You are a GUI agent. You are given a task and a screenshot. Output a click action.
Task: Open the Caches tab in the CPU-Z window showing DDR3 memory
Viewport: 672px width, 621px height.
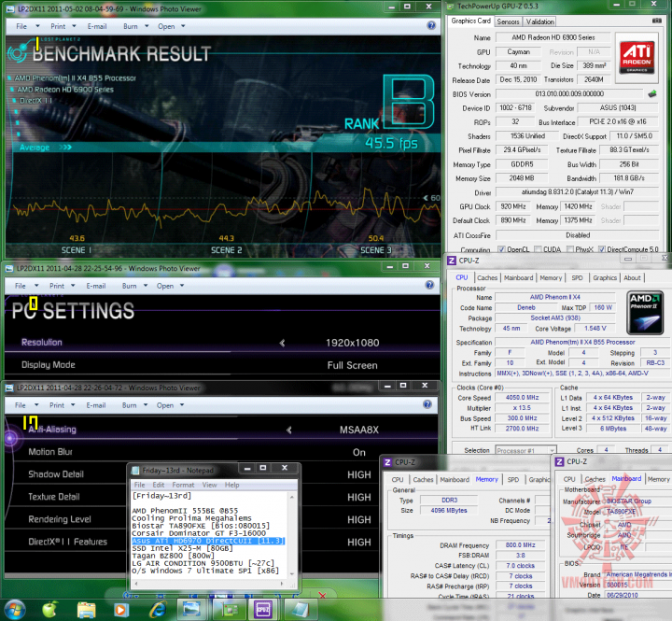point(423,479)
